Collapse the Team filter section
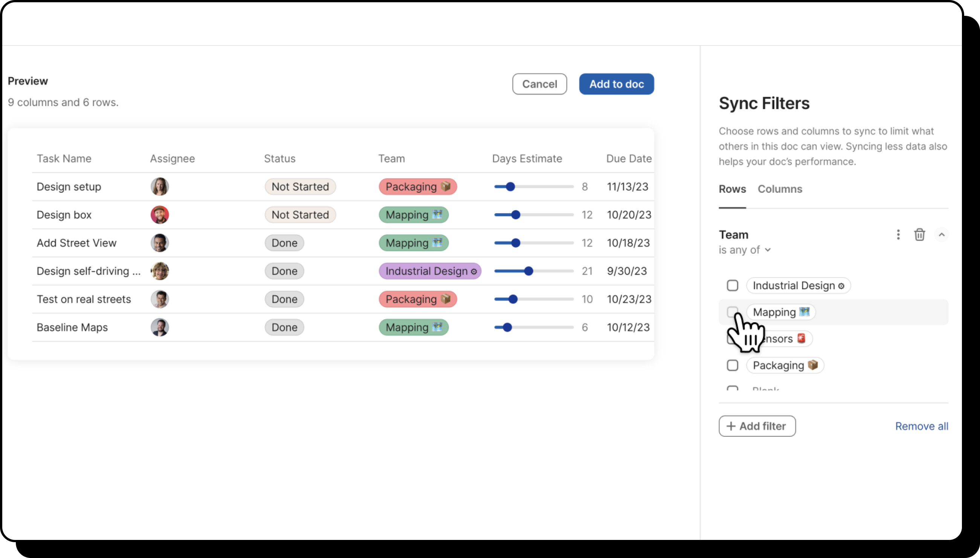The image size is (980, 558). (941, 235)
